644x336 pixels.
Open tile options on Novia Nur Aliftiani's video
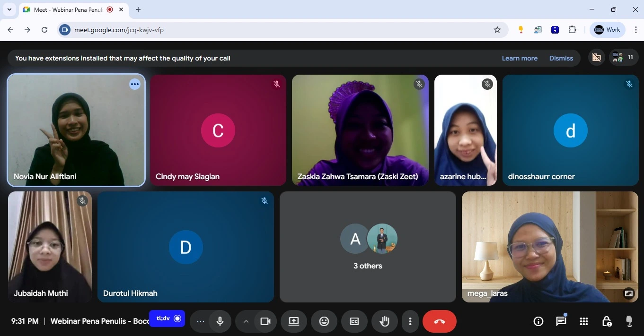(135, 84)
